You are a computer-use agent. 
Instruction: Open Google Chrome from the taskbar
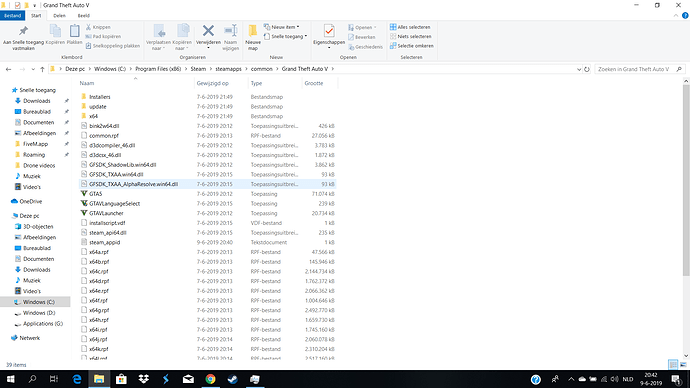[x=210, y=379]
